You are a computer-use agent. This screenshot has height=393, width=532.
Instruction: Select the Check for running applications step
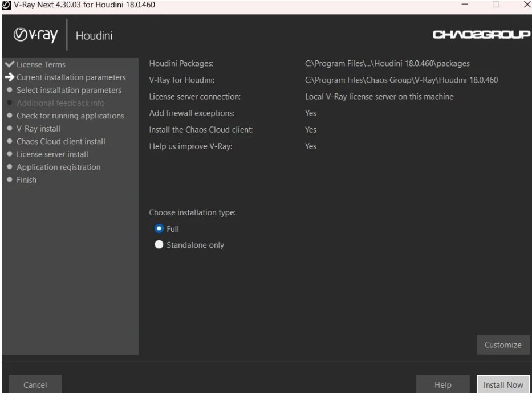[x=70, y=116]
